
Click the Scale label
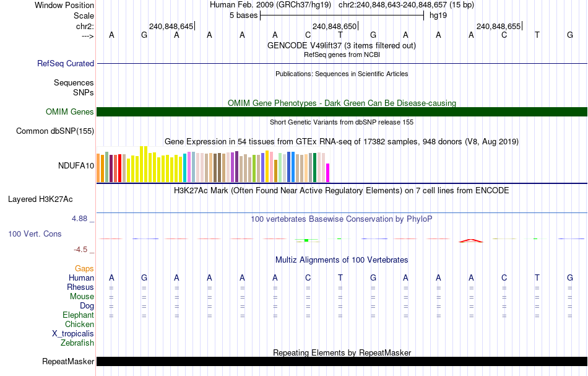click(84, 15)
